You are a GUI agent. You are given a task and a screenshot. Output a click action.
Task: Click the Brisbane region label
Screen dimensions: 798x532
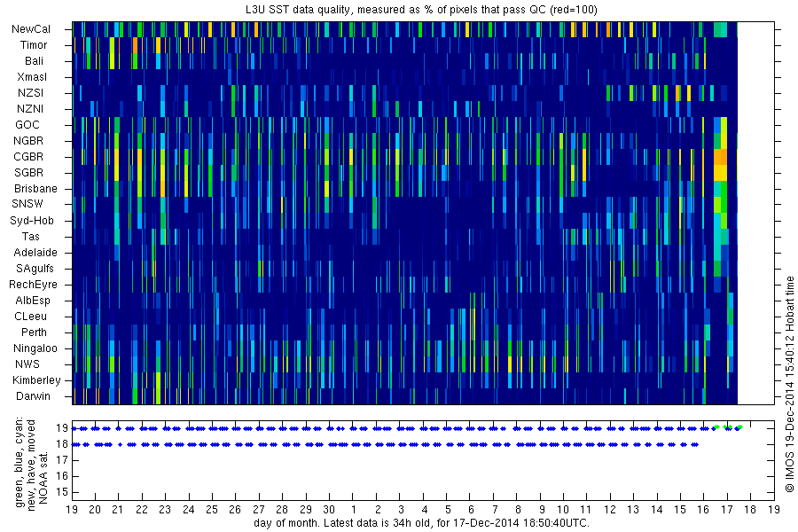pyautogui.click(x=35, y=188)
